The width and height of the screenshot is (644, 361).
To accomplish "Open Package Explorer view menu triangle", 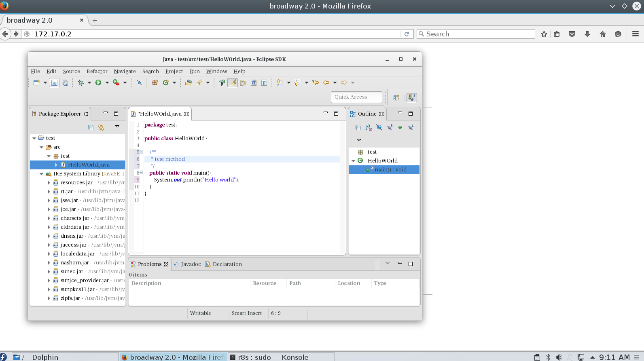I will click(117, 127).
